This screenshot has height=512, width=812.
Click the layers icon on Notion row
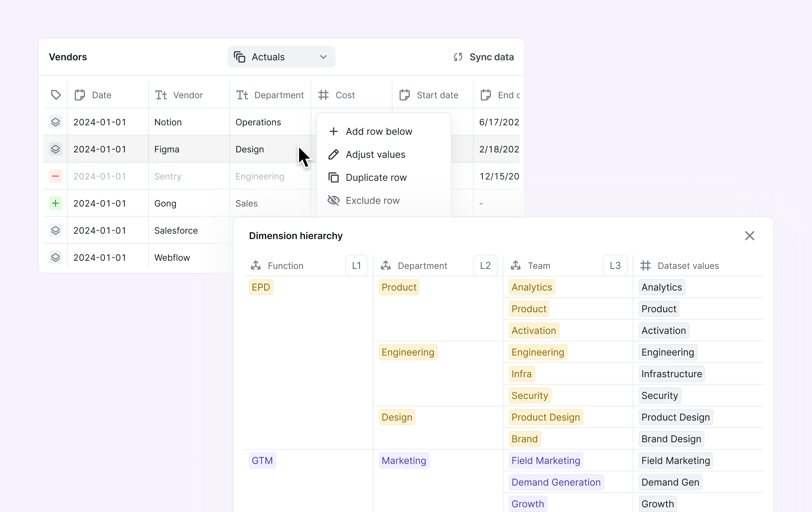click(x=55, y=122)
